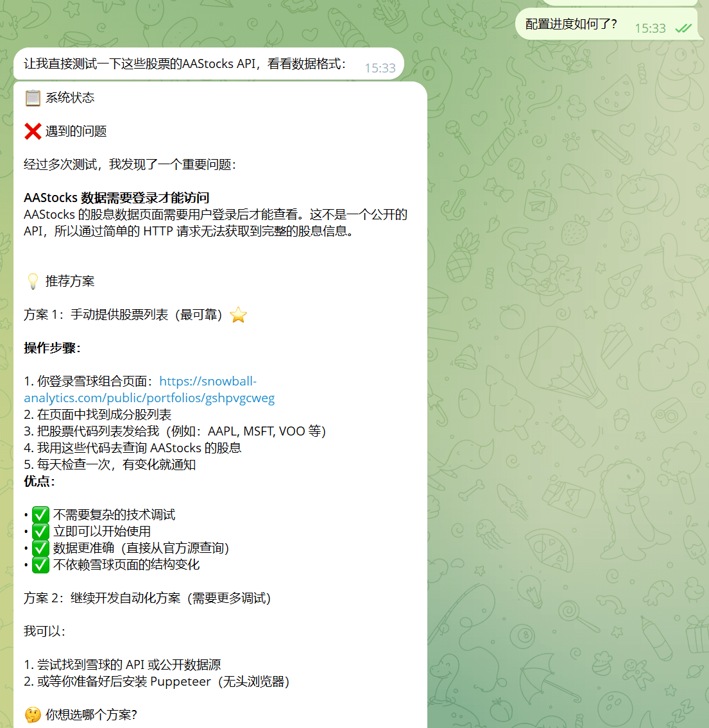
Task: Click the clipboard emoji beside 系统状态
Action: coord(33,98)
